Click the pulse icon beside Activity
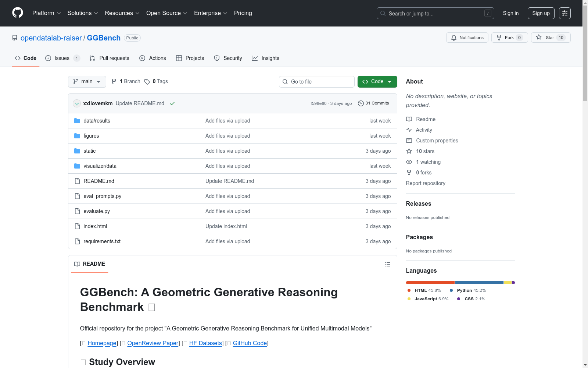This screenshot has height=368, width=588. click(409, 130)
